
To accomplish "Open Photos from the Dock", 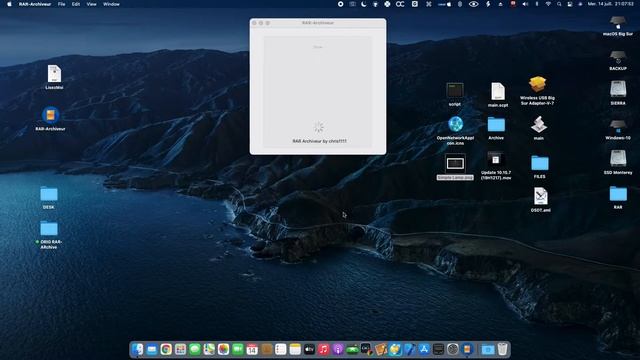I will point(223,349).
